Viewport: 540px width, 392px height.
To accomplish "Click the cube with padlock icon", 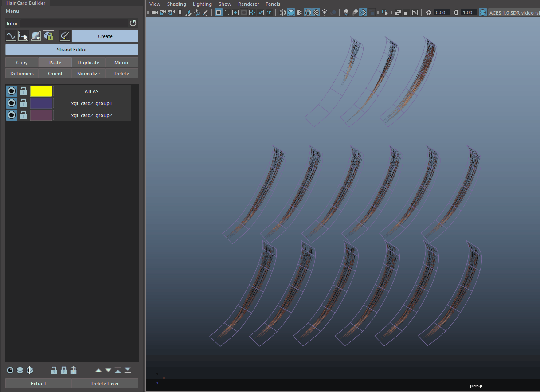I will [x=48, y=36].
